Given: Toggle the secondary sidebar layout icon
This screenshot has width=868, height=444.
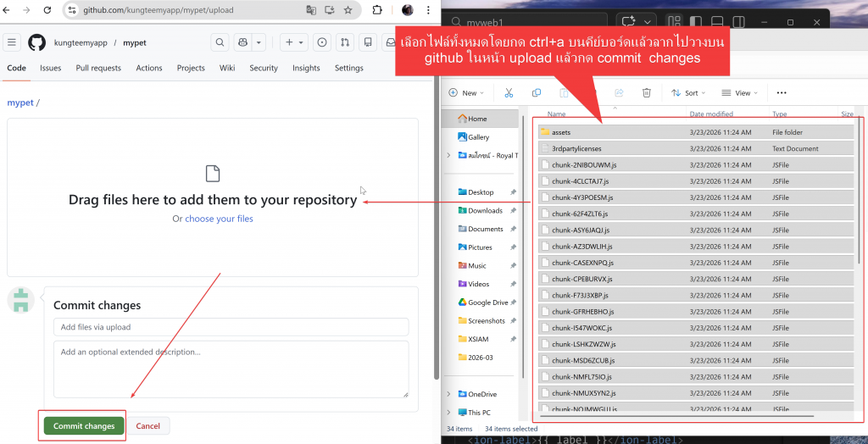Looking at the screenshot, I should pos(737,21).
